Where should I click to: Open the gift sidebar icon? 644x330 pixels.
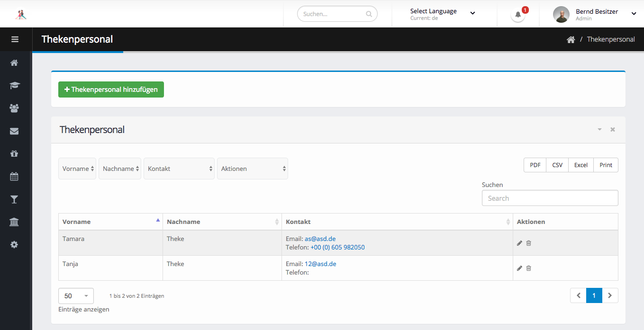14,153
